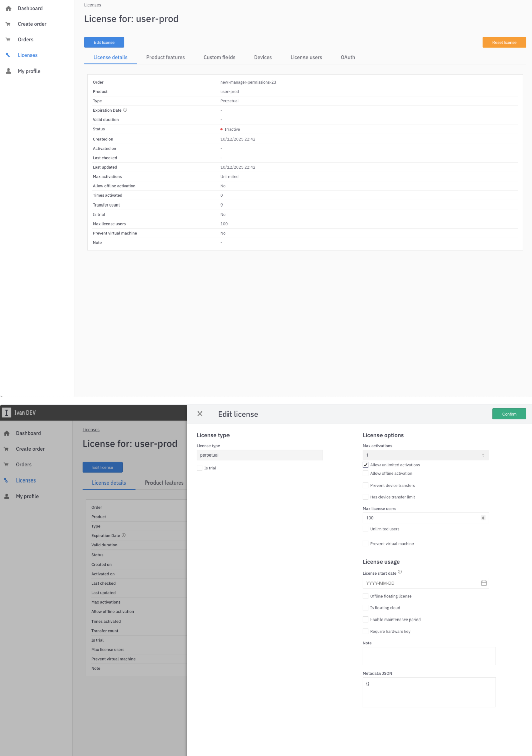Open calendar picker for License start date
The width and height of the screenshot is (532, 756).
click(484, 583)
